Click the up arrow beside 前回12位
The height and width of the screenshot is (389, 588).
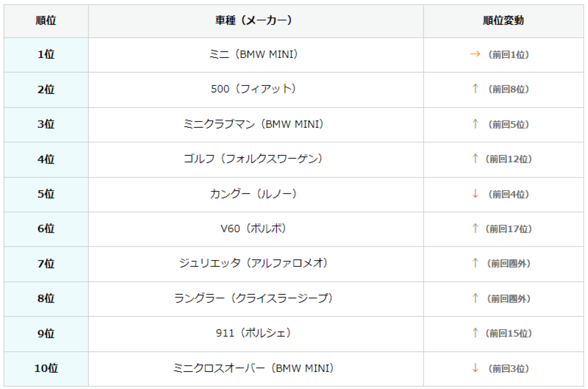[475, 159]
